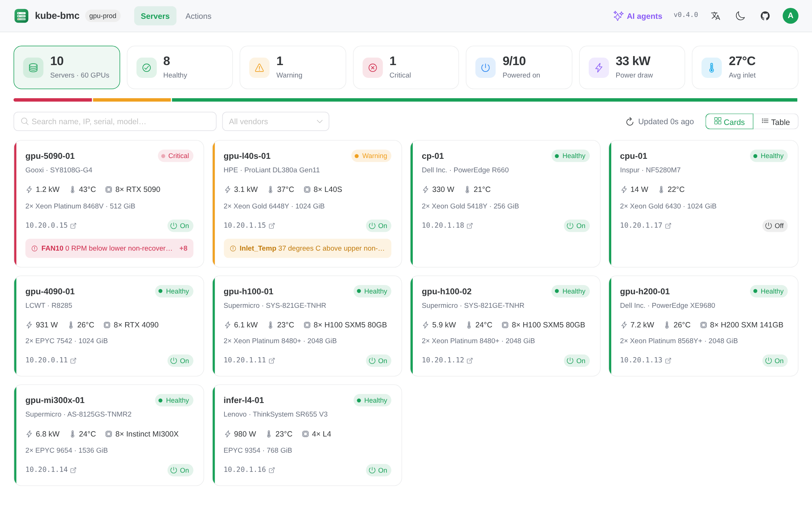Image resolution: width=812 pixels, height=508 pixels.
Task: Filter by the 8 Healthy stat card
Action: coord(180,67)
